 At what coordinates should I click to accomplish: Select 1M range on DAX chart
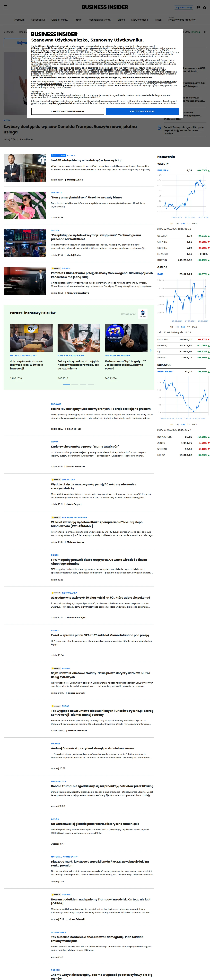click(177, 327)
